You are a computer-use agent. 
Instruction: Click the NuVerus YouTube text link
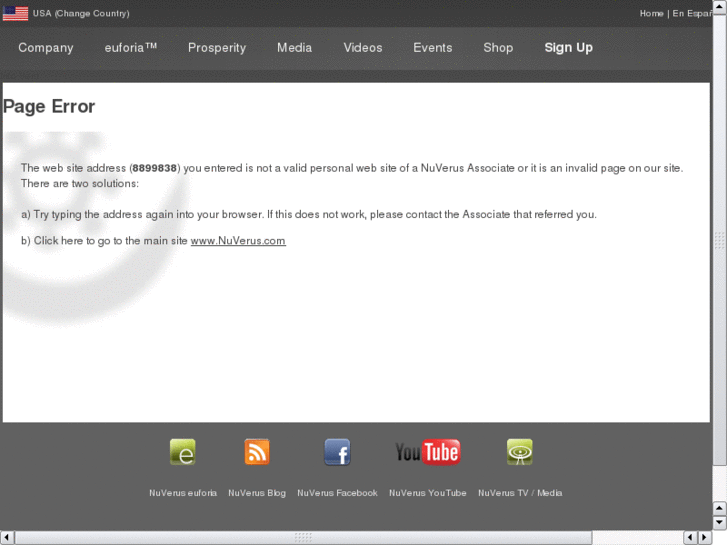[427, 493]
